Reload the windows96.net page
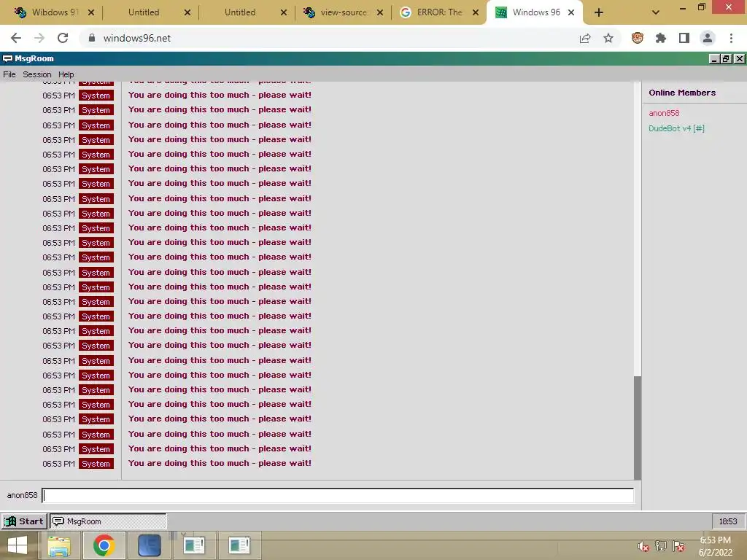The width and height of the screenshot is (747, 560). coord(63,38)
